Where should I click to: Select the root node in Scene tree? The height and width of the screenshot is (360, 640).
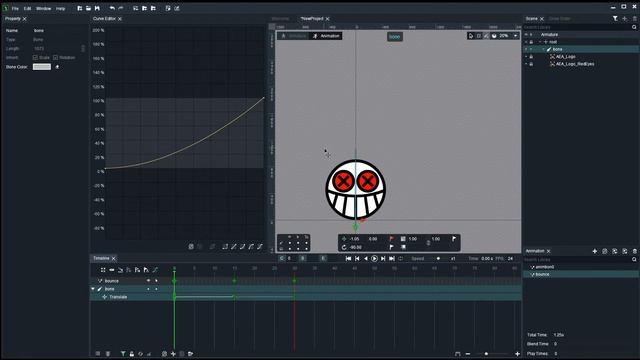(x=553, y=42)
